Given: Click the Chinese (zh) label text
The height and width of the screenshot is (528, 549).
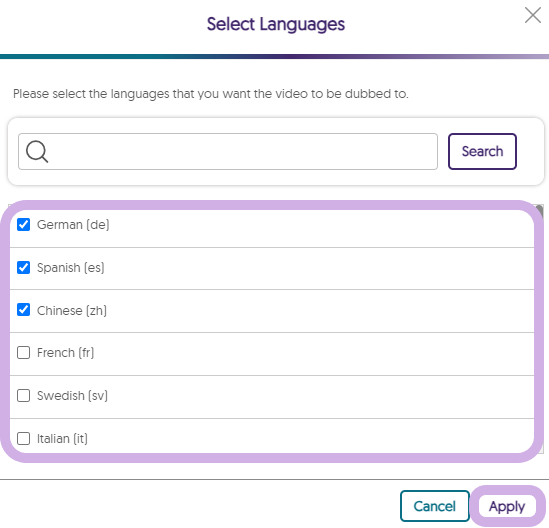Looking at the screenshot, I should pos(72,311).
